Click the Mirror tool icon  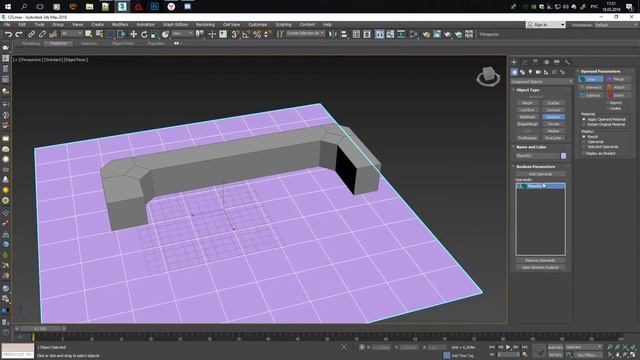[x=333, y=35]
